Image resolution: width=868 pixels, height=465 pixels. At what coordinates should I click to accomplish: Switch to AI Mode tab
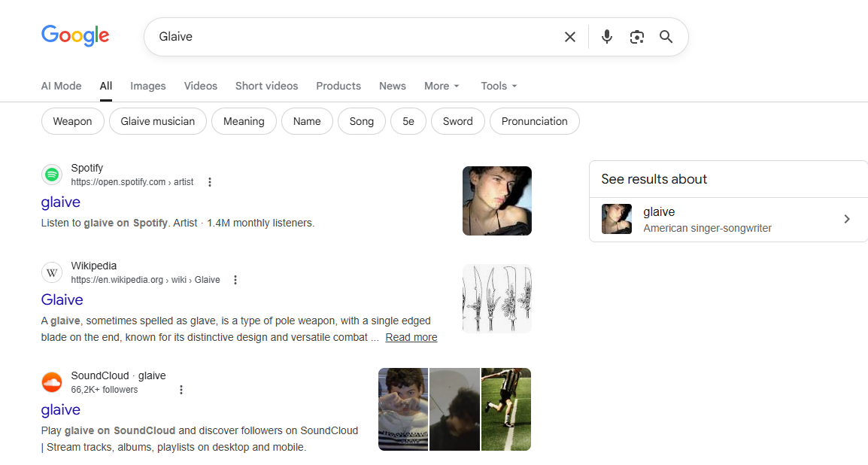tap(61, 86)
